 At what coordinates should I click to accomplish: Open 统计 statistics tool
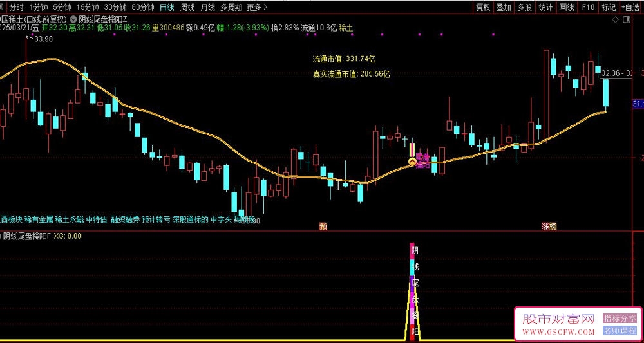(x=545, y=7)
